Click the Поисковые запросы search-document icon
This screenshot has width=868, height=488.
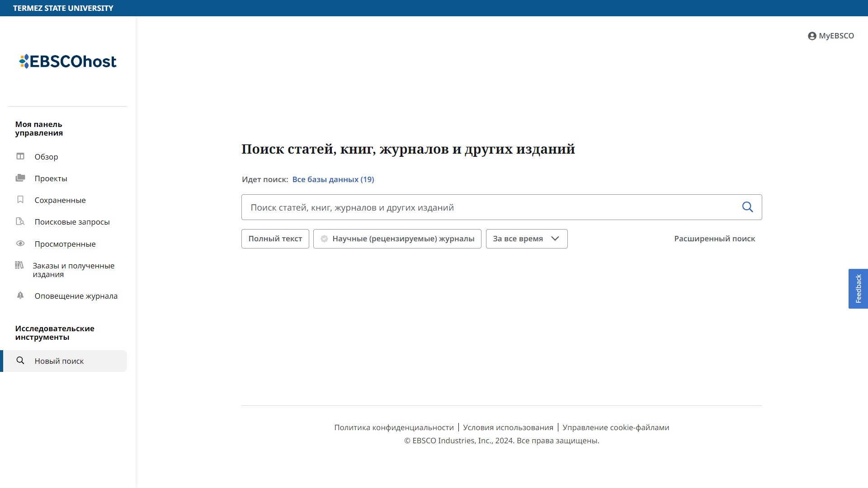coord(20,221)
